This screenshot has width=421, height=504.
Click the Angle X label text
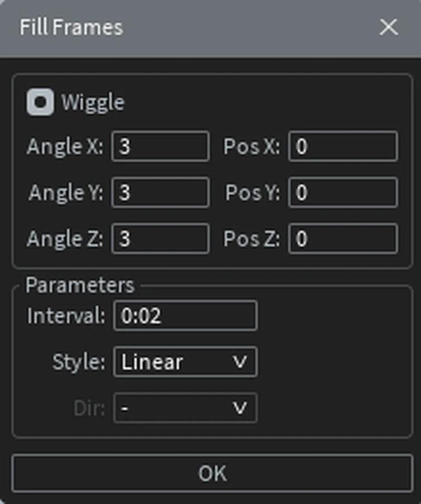coord(65,147)
